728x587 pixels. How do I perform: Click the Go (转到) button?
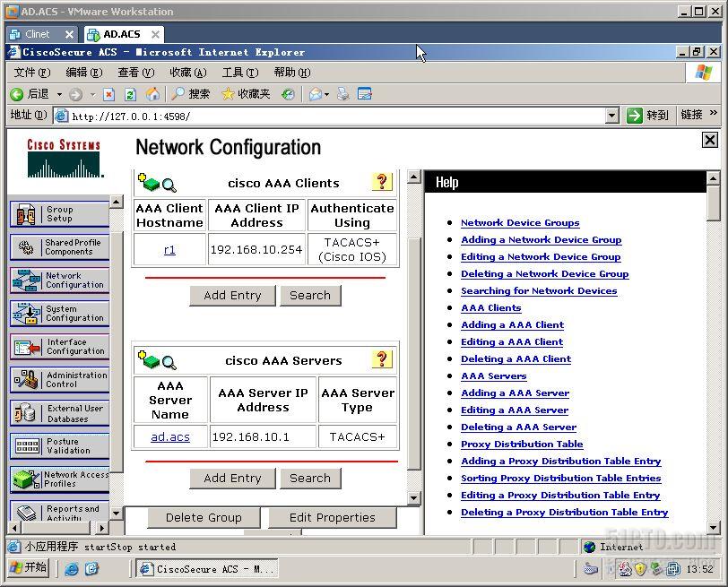click(648, 115)
